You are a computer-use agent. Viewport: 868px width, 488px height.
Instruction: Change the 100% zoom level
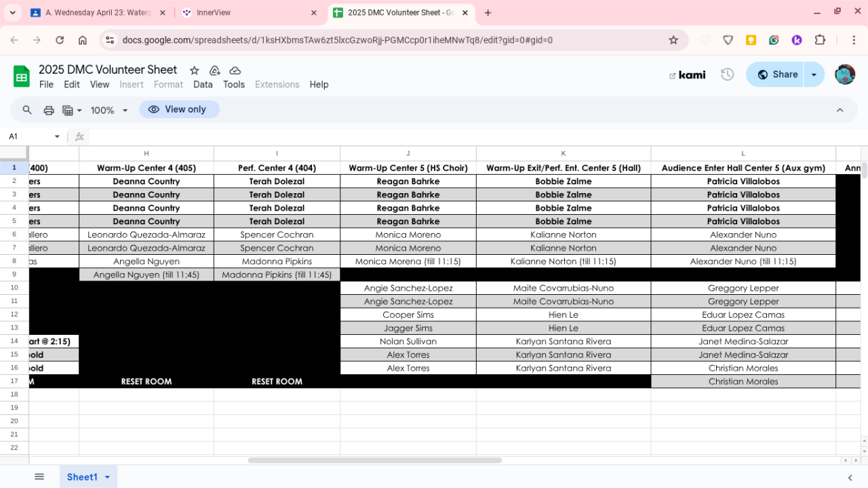109,110
